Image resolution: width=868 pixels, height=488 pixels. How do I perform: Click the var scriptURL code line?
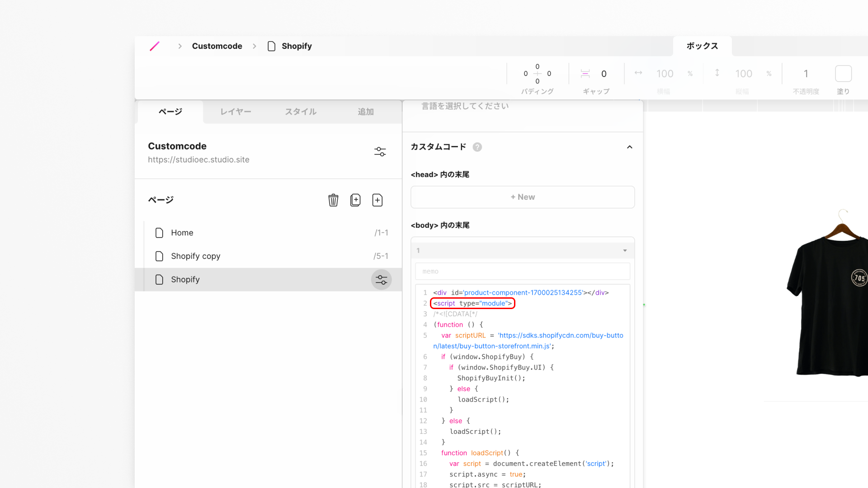click(x=528, y=341)
